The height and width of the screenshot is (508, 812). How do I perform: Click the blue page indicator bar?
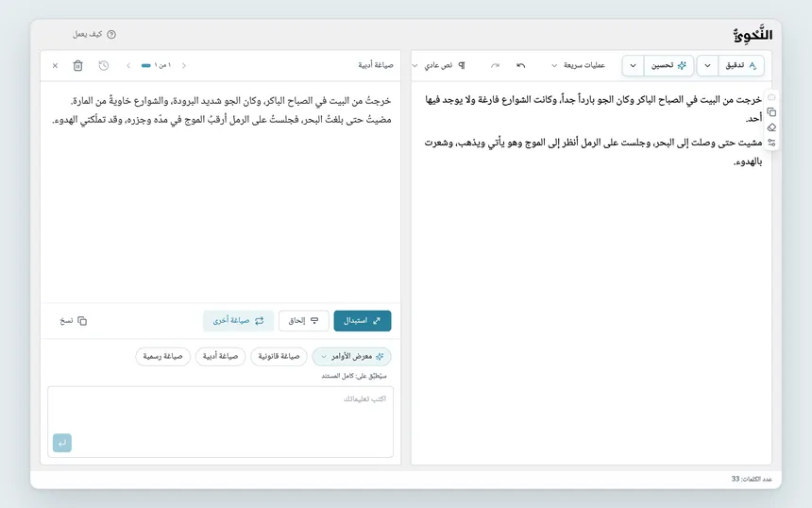pyautogui.click(x=146, y=66)
